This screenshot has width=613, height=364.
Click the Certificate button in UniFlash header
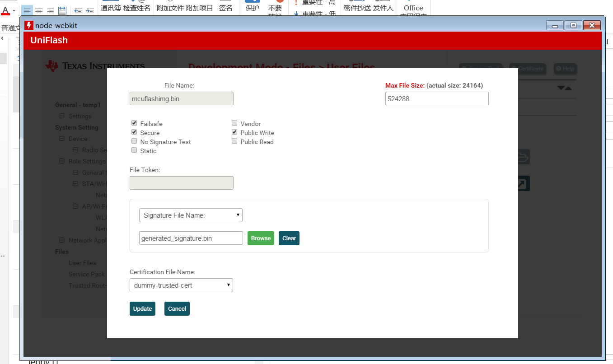pos(527,69)
